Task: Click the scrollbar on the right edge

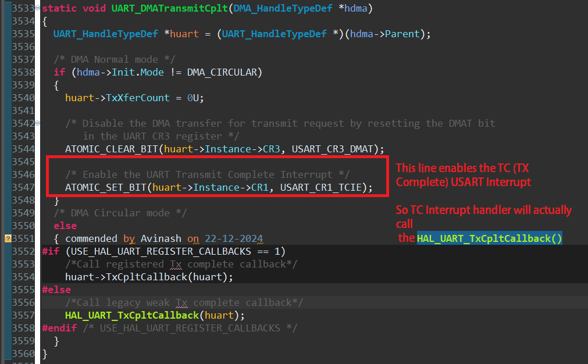Action: coord(585,182)
